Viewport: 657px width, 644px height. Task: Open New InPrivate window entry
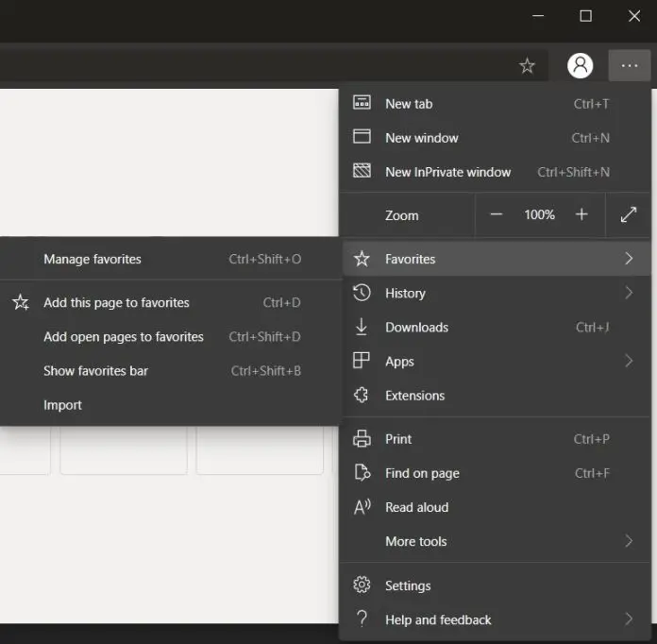[x=495, y=172]
